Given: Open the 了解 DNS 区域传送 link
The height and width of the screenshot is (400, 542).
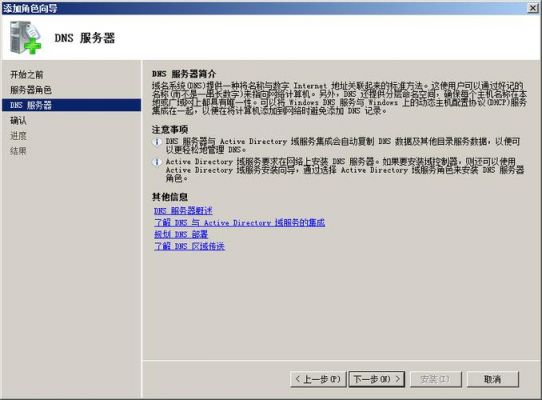Looking at the screenshot, I should 189,246.
